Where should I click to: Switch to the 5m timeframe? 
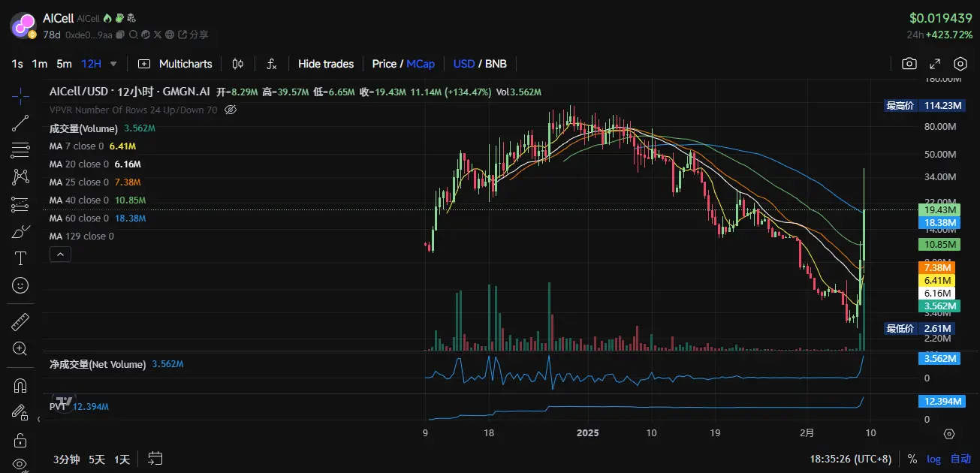(65, 64)
